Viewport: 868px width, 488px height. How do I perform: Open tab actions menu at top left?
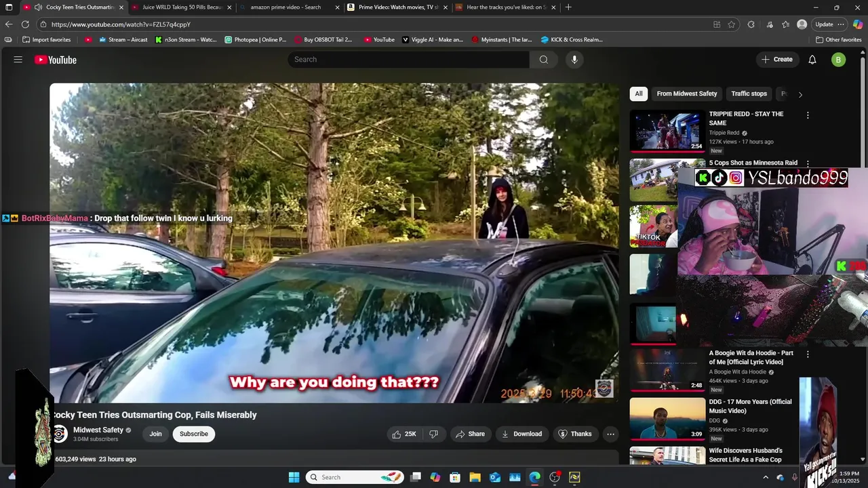pos(9,7)
